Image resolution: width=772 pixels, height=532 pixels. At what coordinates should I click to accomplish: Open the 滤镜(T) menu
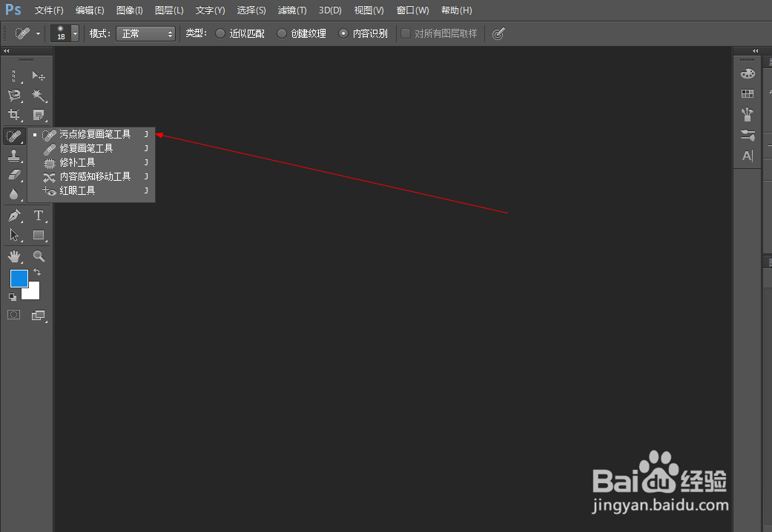(x=292, y=10)
